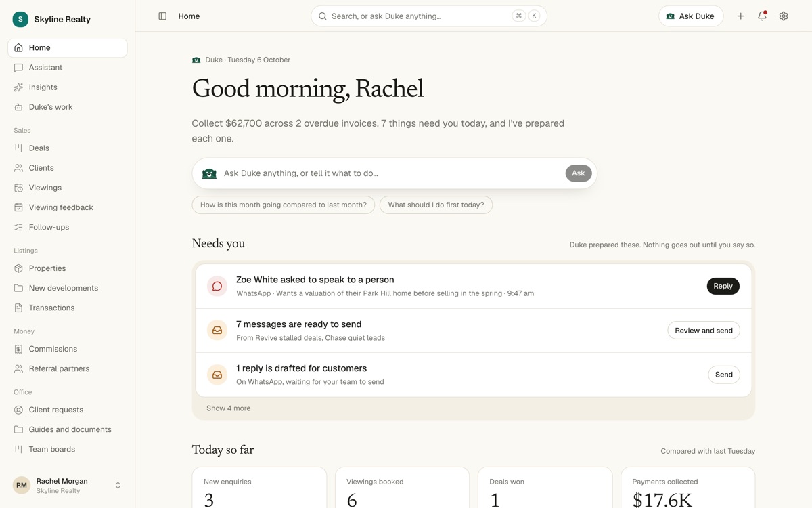Click the plus icon in top bar
The width and height of the screenshot is (812, 508).
click(740, 16)
